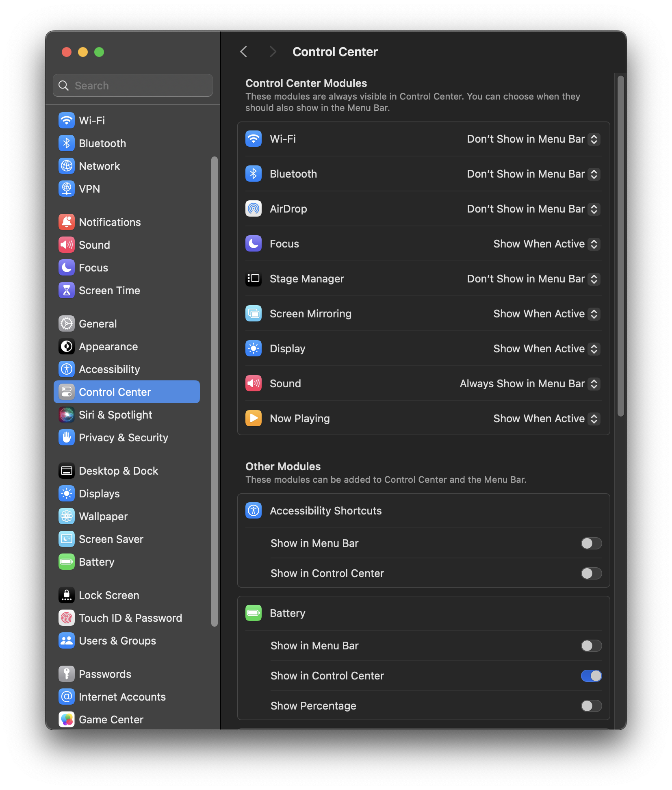672x790 pixels.
Task: Click the sidebar vertical scrollbar
Action: click(x=215, y=391)
